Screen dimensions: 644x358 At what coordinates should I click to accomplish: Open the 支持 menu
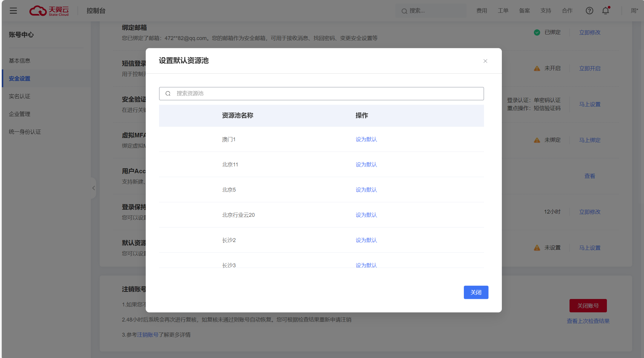(546, 11)
